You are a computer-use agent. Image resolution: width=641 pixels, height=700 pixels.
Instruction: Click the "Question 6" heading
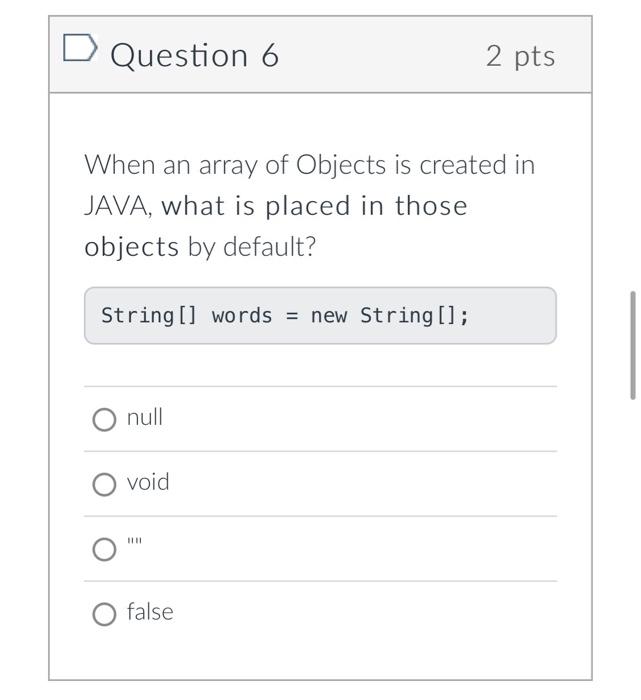195,55
